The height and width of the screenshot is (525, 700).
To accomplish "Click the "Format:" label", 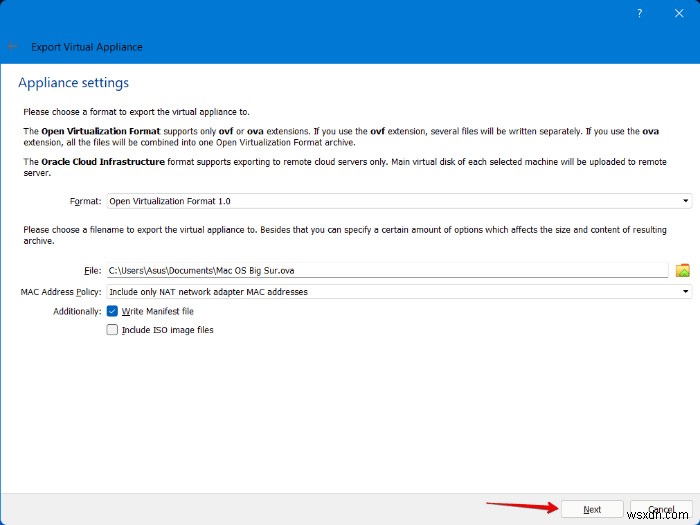I will pyautogui.click(x=86, y=201).
